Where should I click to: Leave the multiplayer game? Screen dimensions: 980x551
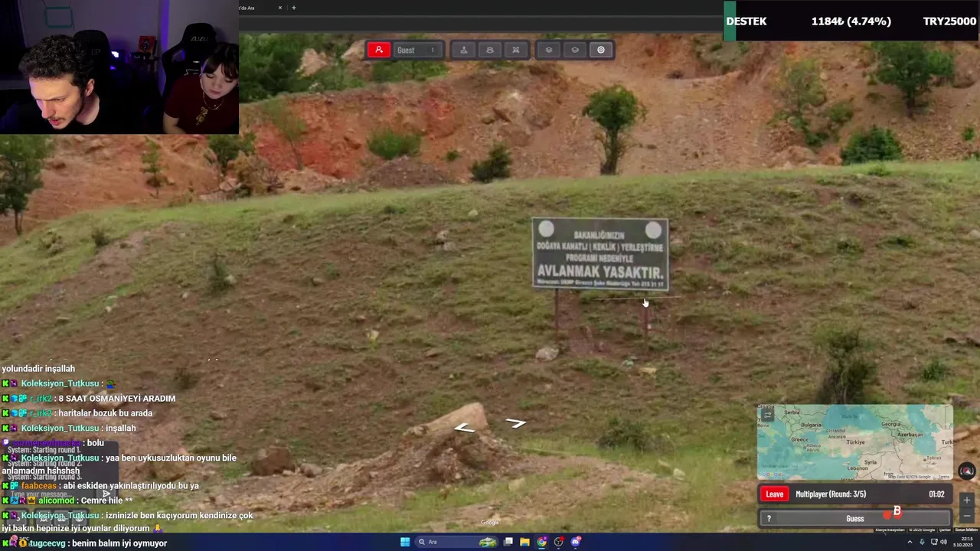(x=775, y=494)
